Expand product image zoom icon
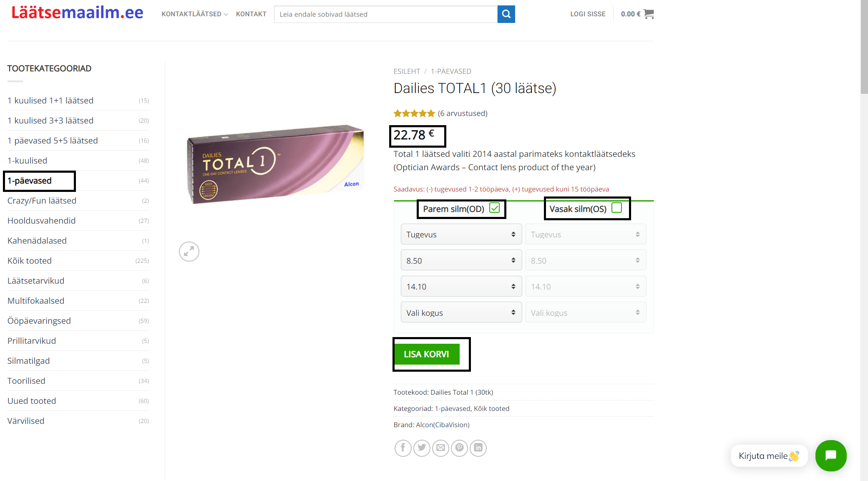 point(189,252)
